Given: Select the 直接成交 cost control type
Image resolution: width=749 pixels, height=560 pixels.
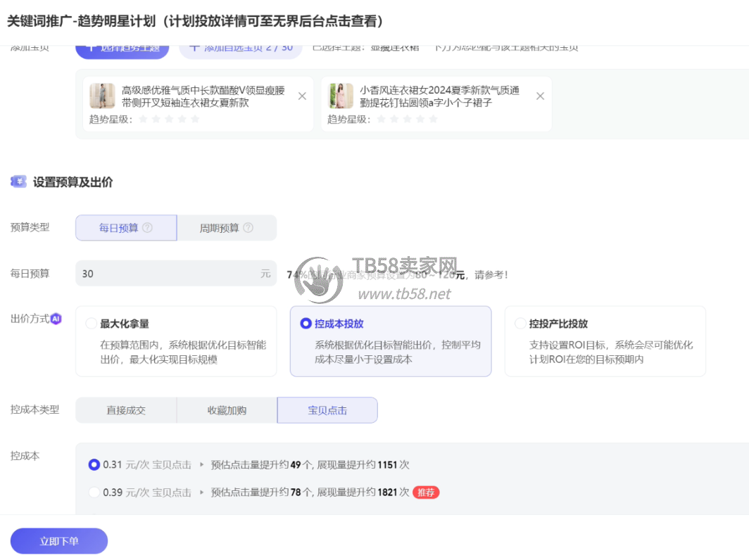Looking at the screenshot, I should click(x=126, y=410).
